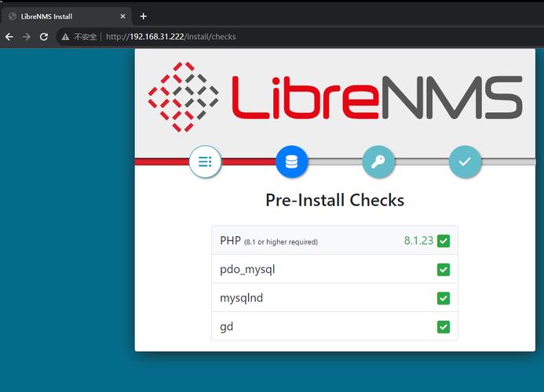Click the 'mysqlnd' row label

pos(242,298)
